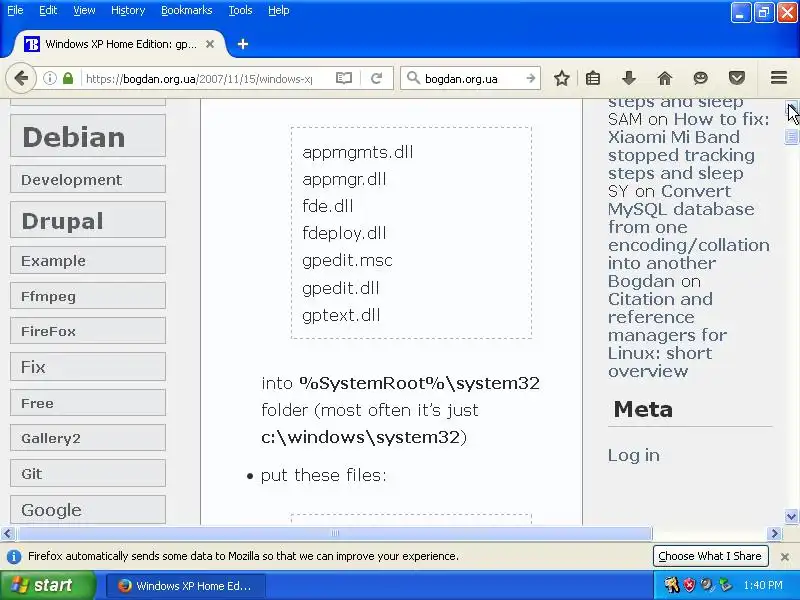Open the Fix tag link
The image size is (800, 600).
[x=88, y=367]
